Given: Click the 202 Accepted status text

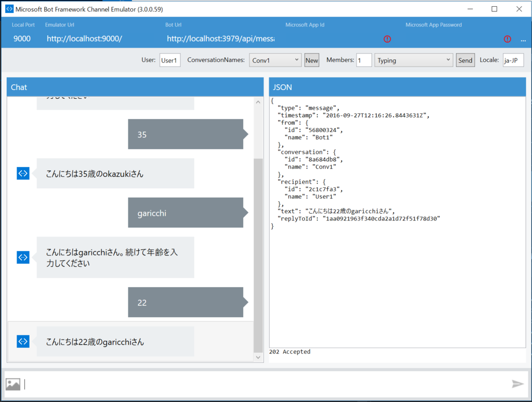Looking at the screenshot, I should [290, 352].
